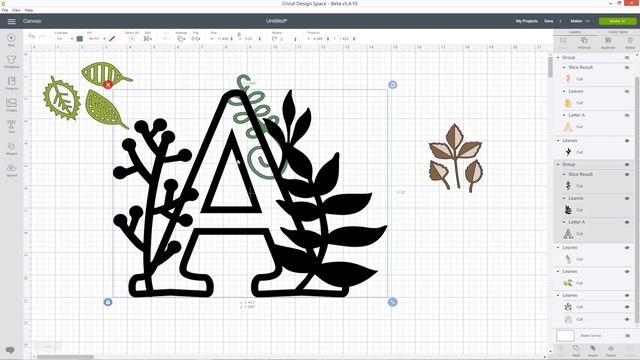
Task: Click the Weld tool at panel bottom
Action: [576, 351]
